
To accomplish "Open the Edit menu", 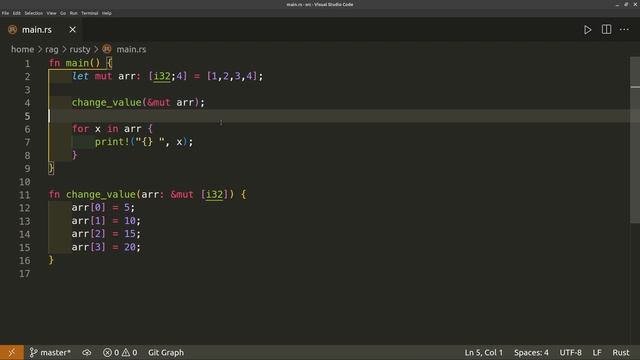I will [x=16, y=13].
